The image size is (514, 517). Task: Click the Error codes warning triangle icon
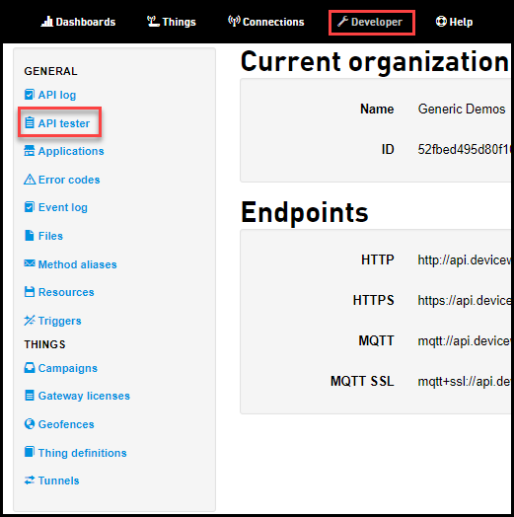tap(30, 179)
